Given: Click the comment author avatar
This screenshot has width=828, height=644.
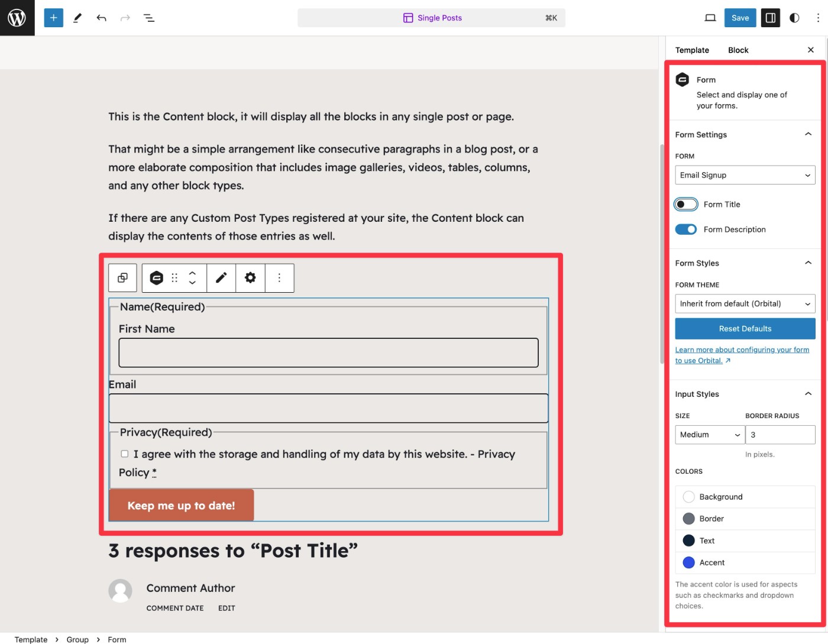Looking at the screenshot, I should (x=120, y=591).
